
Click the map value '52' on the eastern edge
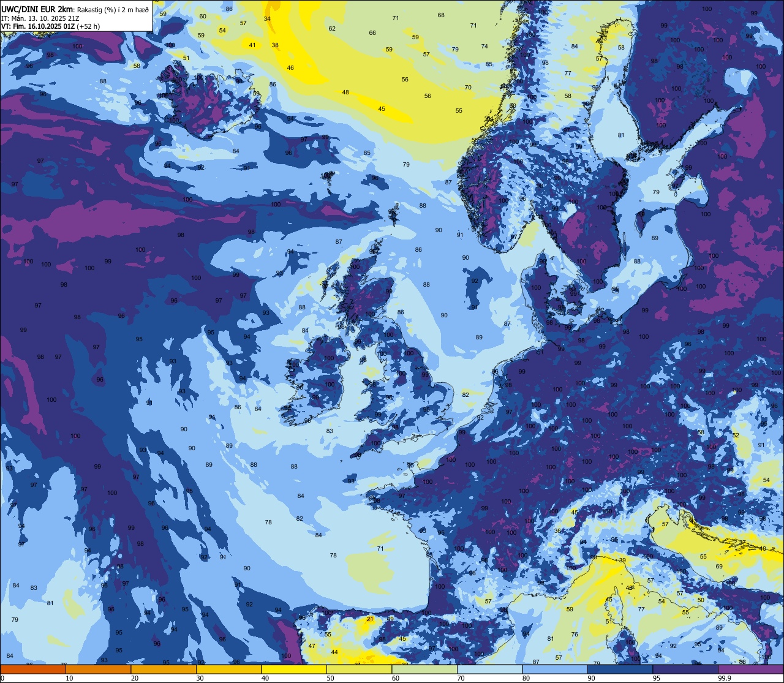click(736, 436)
